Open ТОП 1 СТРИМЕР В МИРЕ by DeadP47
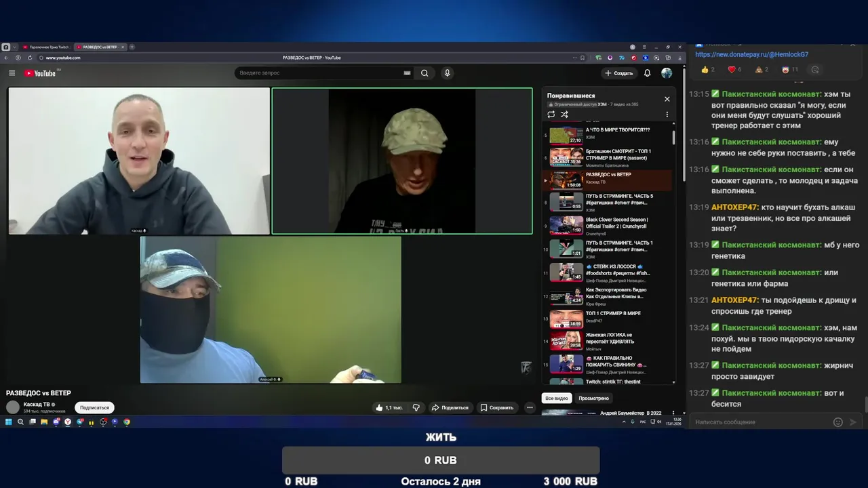Screen dimensions: 868x488 click(608, 319)
